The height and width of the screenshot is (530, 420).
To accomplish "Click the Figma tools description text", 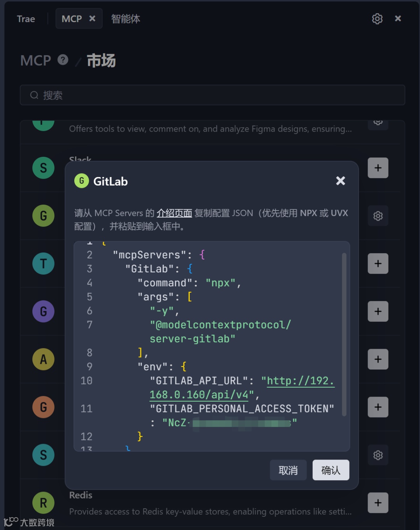I will tap(210, 129).
